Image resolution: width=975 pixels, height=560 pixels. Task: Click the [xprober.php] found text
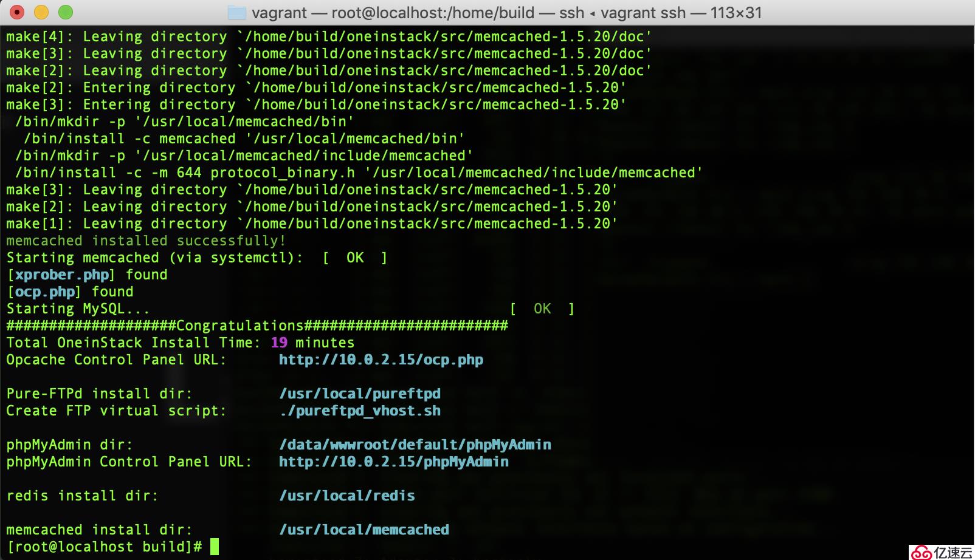click(87, 275)
